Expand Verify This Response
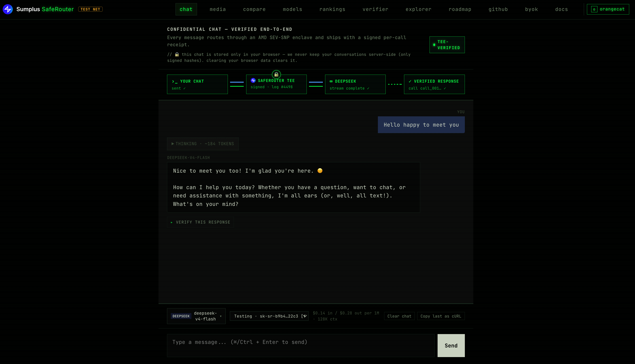635x364 pixels. (x=201, y=222)
